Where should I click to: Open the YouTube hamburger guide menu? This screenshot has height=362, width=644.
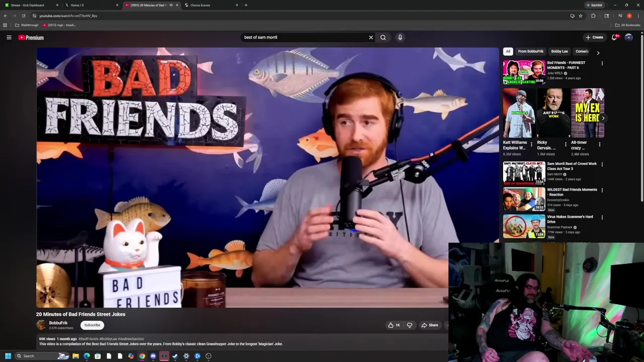9,37
